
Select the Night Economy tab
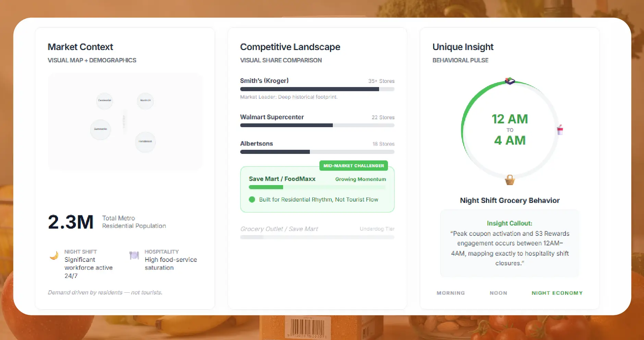(557, 293)
